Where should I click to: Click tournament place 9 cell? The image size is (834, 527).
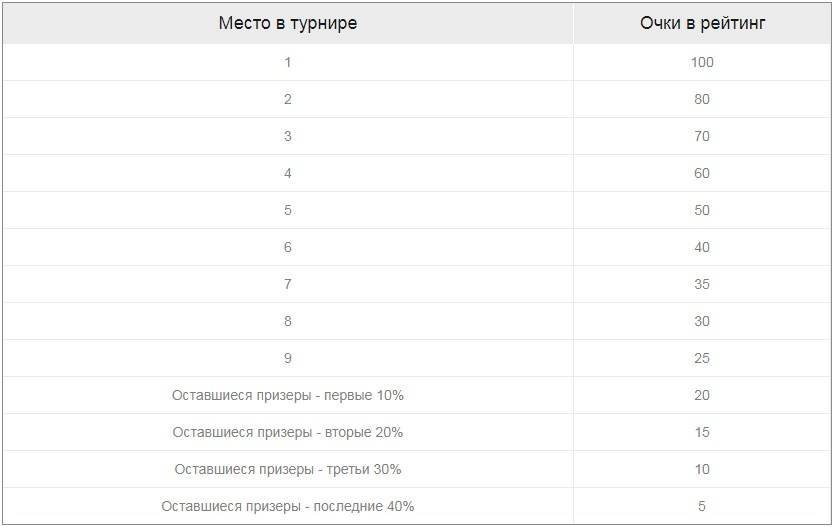pyautogui.click(x=287, y=358)
